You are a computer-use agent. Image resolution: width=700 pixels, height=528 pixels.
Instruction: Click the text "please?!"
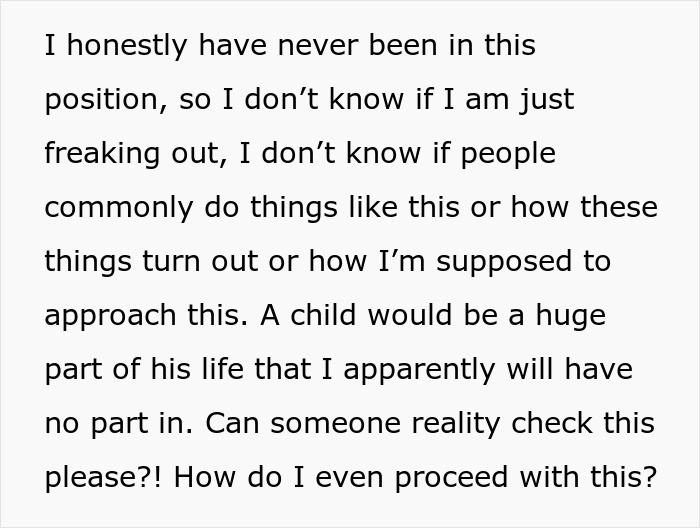click(97, 478)
